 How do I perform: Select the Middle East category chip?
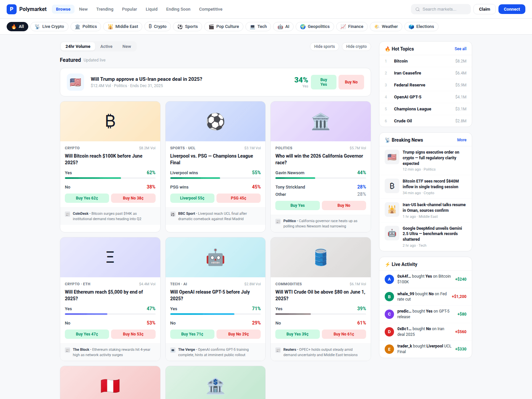coord(123,27)
